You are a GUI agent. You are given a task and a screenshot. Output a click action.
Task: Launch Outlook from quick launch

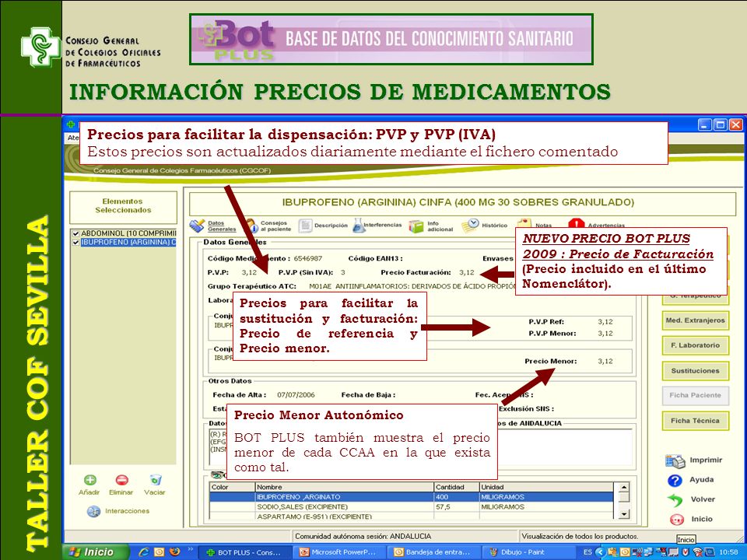(159, 552)
